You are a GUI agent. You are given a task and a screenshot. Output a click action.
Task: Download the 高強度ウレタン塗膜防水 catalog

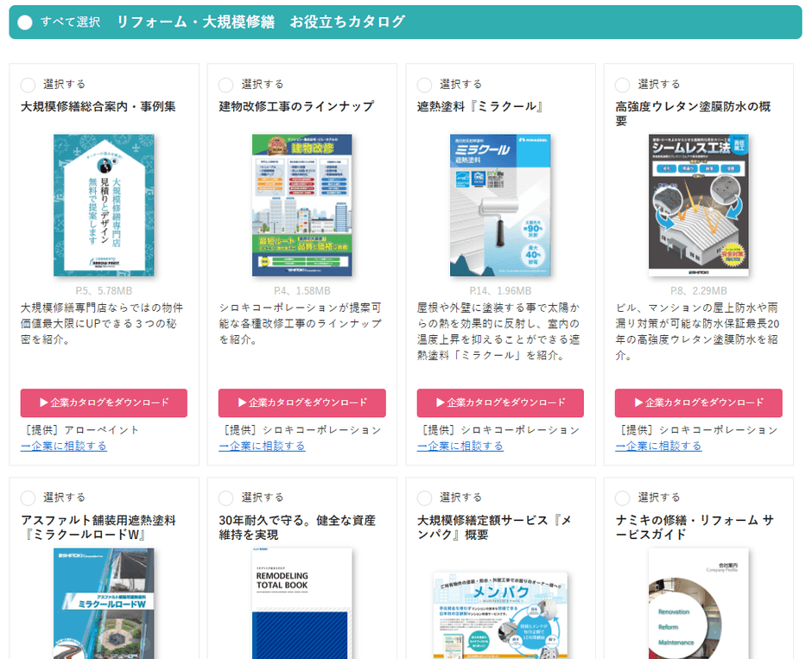(698, 402)
